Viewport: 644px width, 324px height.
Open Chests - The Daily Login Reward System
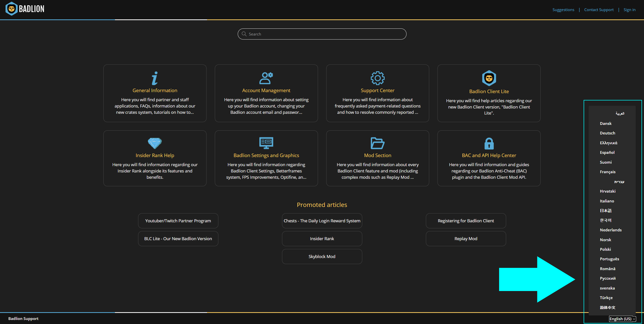(x=322, y=221)
